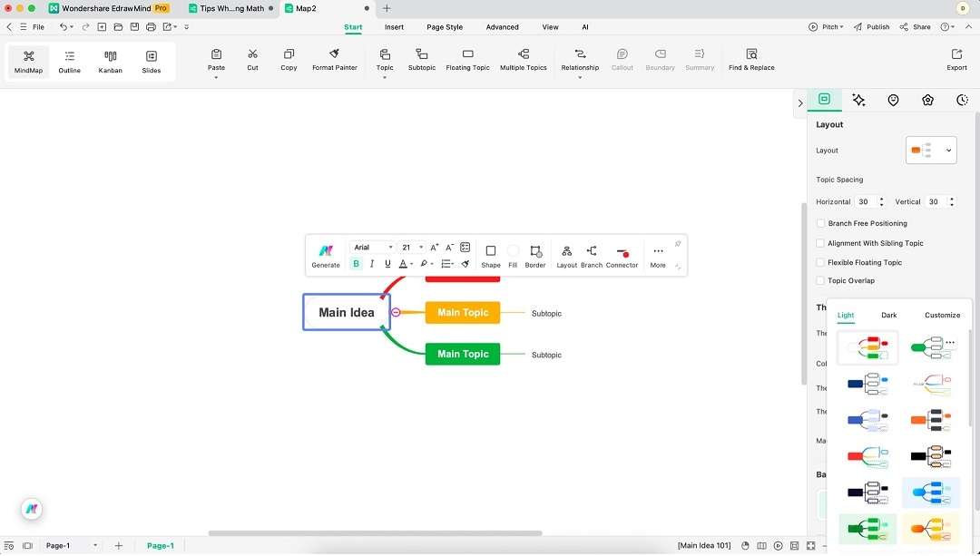This screenshot has height=556, width=980.
Task: Open the Page Style tab
Action: (x=445, y=27)
